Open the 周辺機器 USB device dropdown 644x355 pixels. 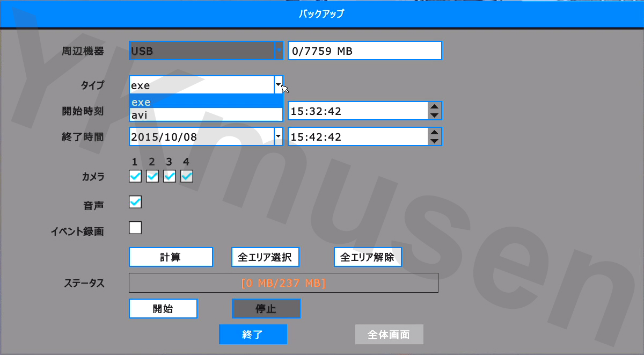(206, 50)
